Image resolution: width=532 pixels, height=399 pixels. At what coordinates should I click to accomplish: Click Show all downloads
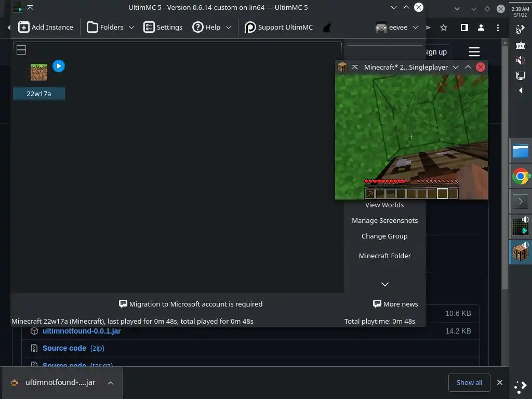click(x=469, y=383)
